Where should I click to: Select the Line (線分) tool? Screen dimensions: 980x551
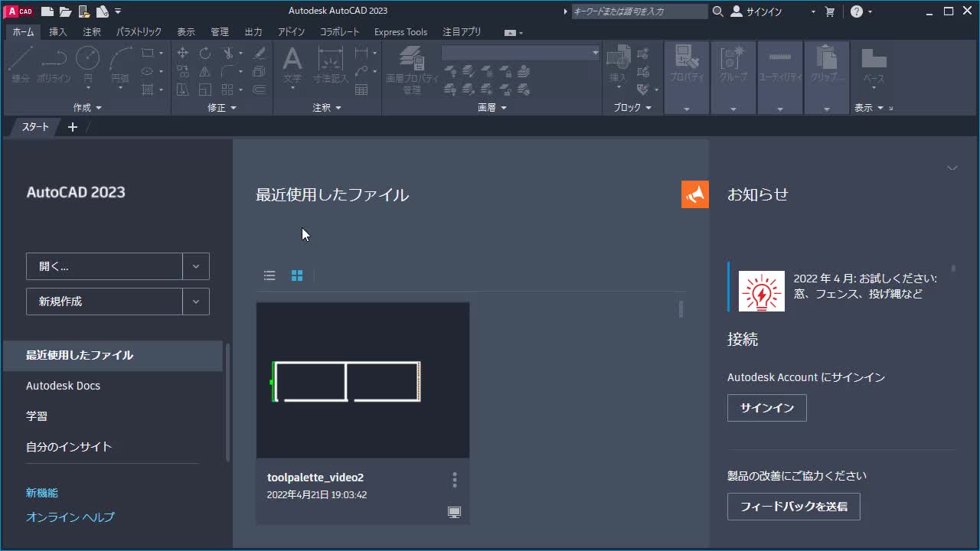point(21,65)
